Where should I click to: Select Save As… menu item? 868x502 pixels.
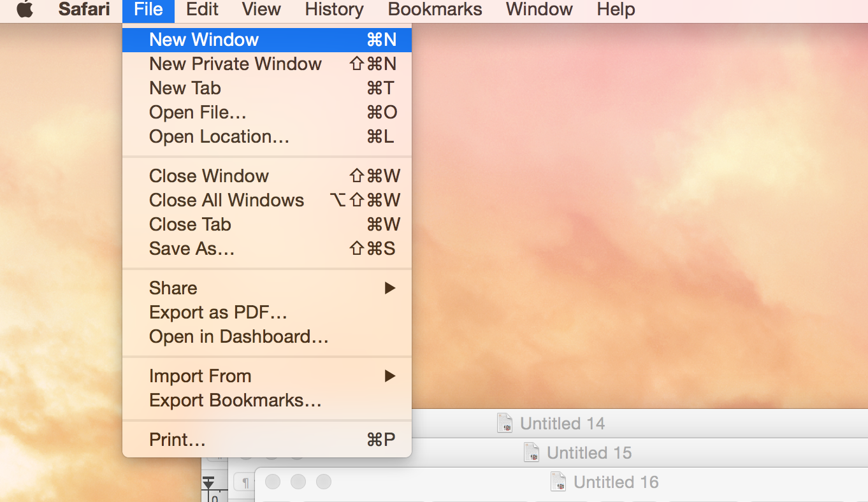pos(267,248)
